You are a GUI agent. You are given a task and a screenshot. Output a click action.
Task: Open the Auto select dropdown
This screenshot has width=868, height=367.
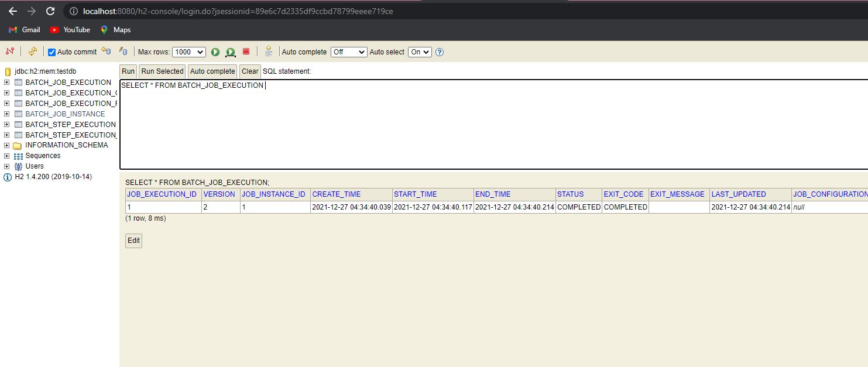point(420,52)
